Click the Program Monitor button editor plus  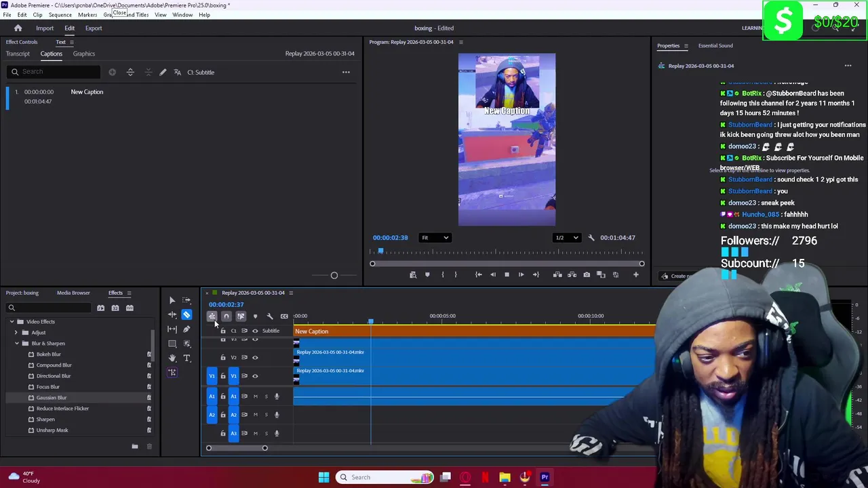[635, 274]
